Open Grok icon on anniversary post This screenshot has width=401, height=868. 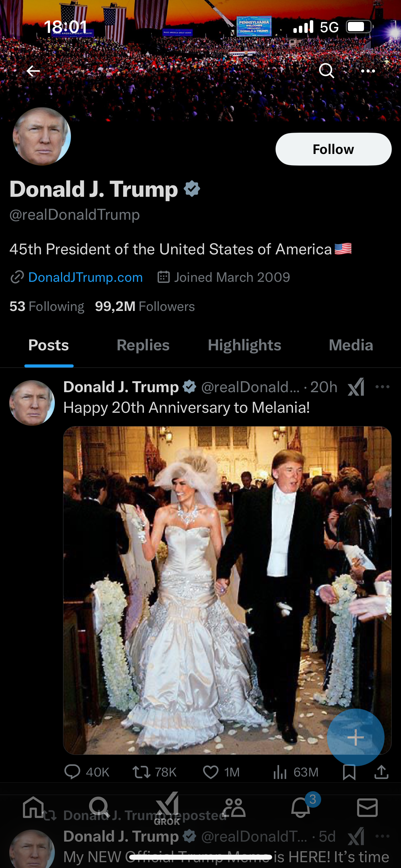pyautogui.click(x=356, y=387)
